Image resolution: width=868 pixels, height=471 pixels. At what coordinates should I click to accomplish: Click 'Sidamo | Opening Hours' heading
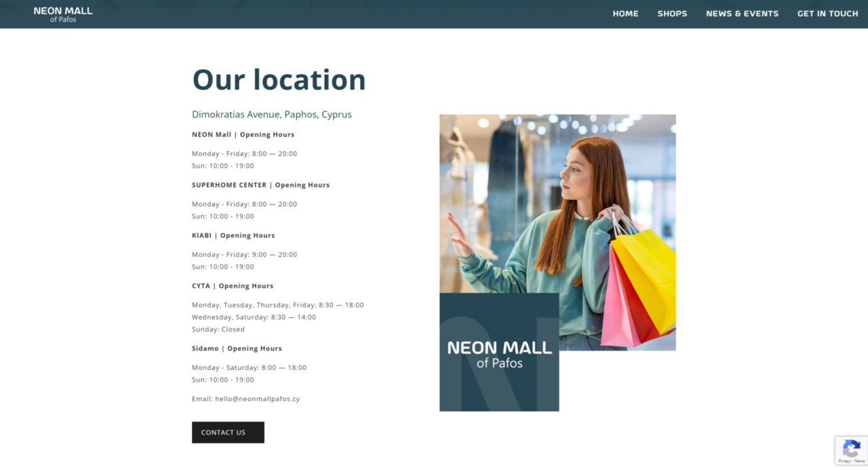coord(237,348)
